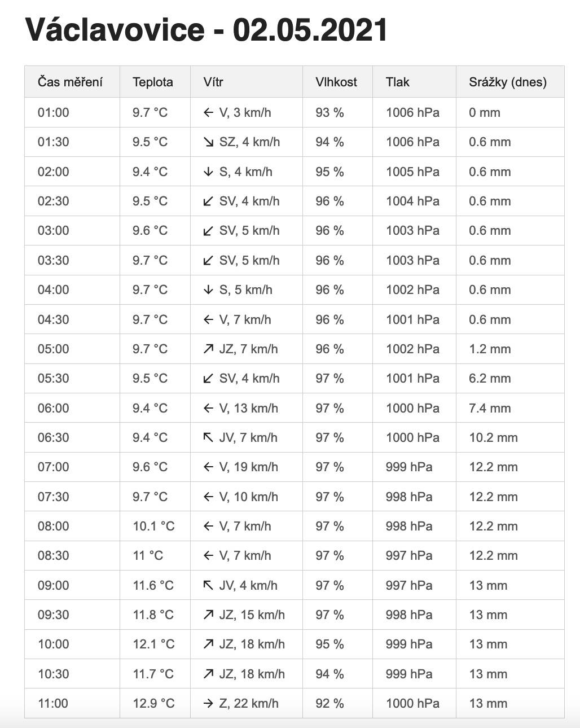Image resolution: width=580 pixels, height=728 pixels.
Task: Select the 12.9 °C temperature cell
Action: (155, 704)
